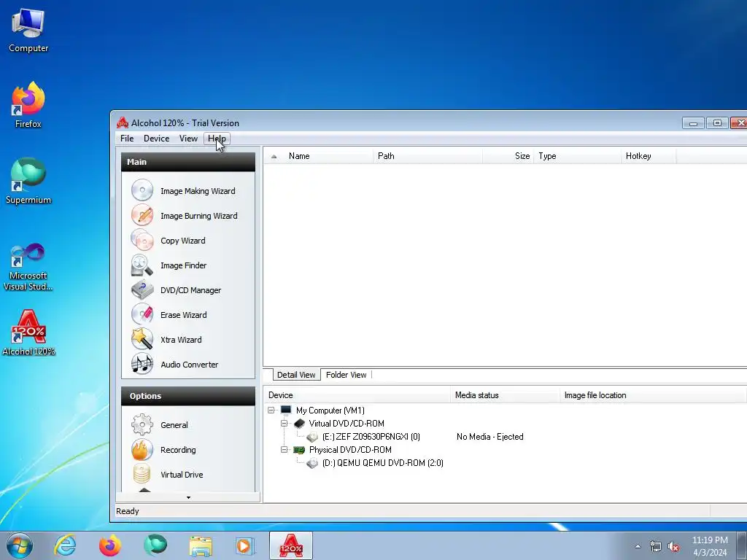Click the Main panel header
Viewport: 747px width, 560px height.
[x=188, y=162]
